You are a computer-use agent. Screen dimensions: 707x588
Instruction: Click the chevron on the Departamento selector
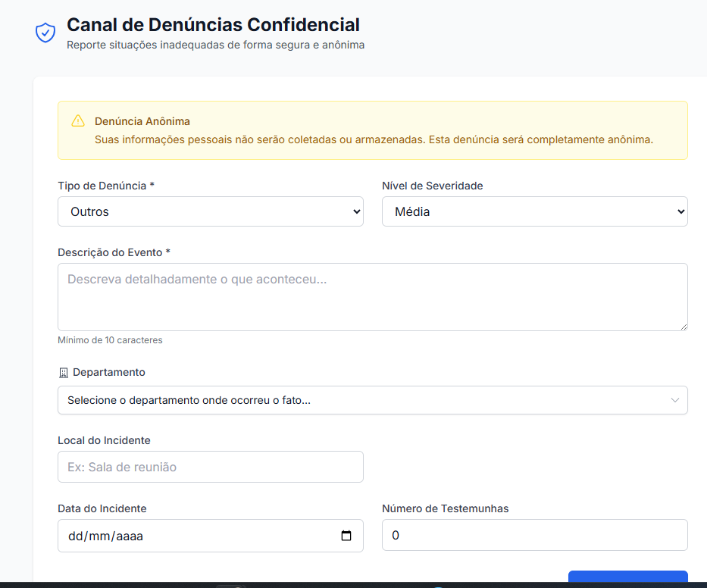(675, 400)
